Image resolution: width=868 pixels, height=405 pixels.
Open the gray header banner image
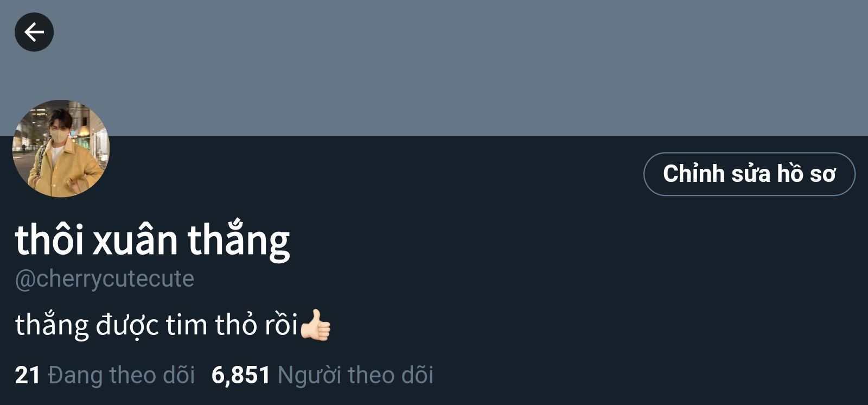click(434, 68)
